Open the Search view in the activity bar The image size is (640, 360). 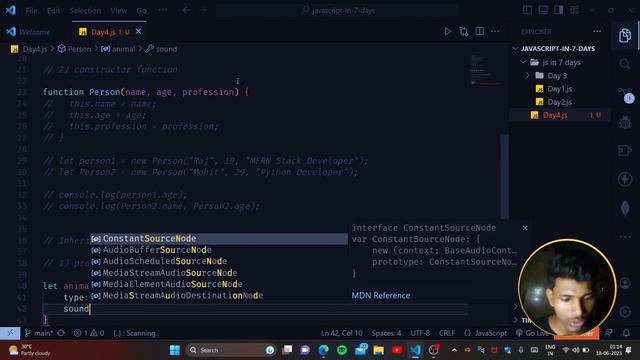[625, 64]
